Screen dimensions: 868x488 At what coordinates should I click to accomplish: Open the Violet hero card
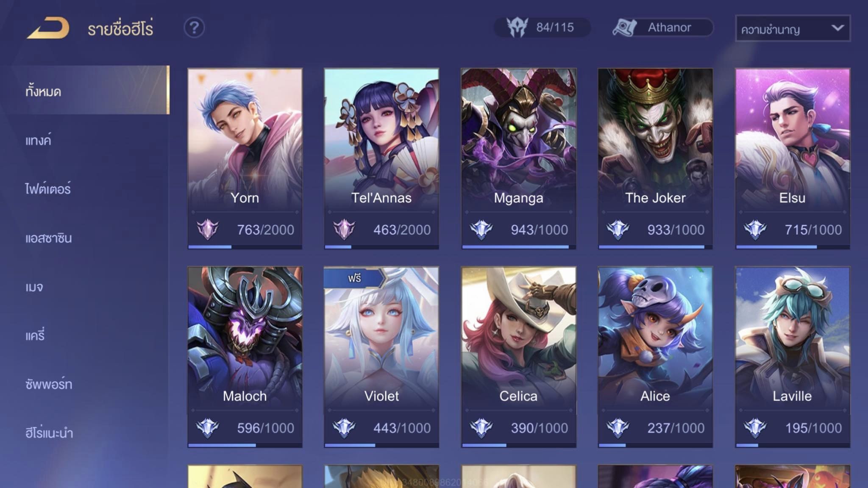tap(381, 357)
